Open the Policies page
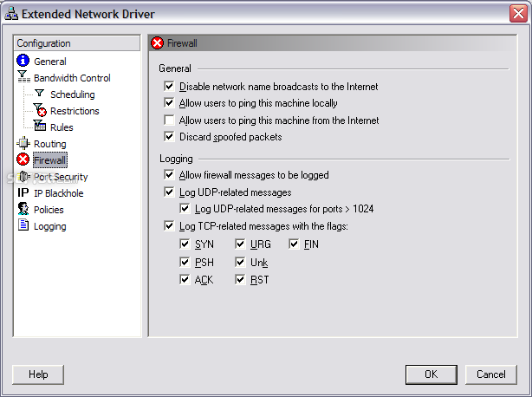The width and height of the screenshot is (532, 397). point(49,210)
